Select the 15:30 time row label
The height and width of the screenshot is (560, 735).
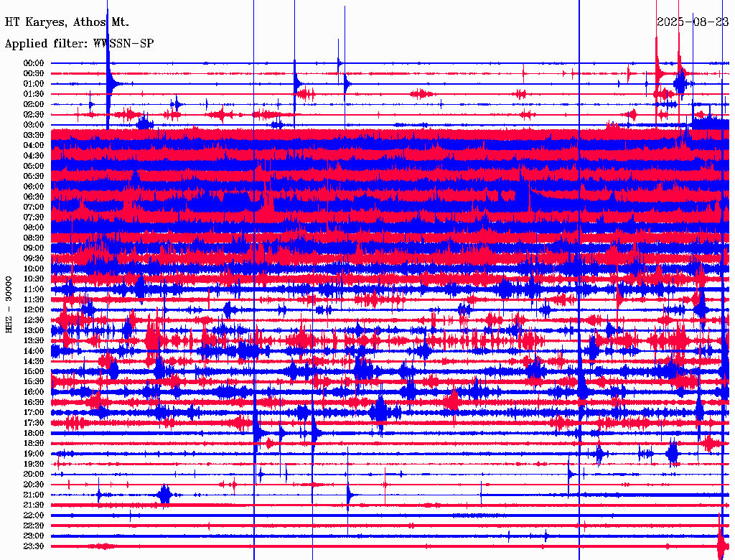point(34,382)
